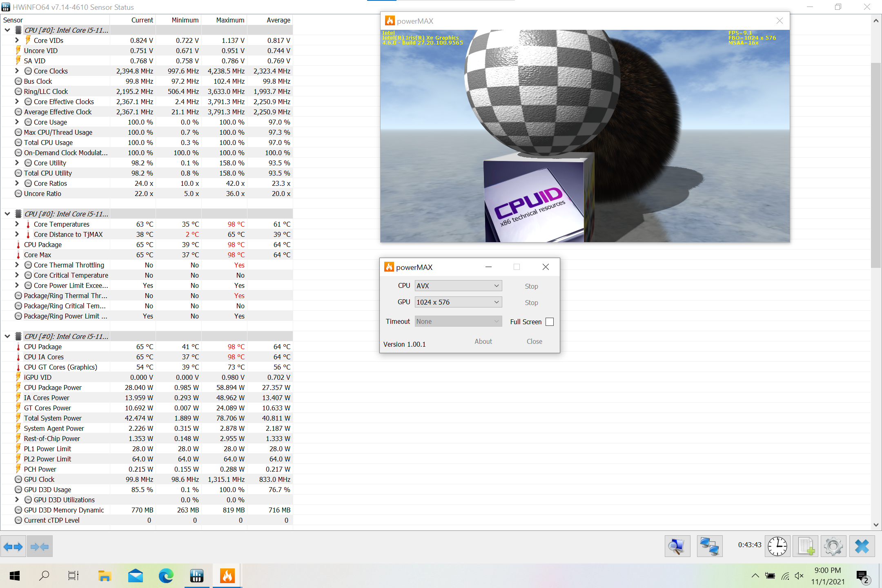Viewport: 882px width, 588px height.
Task: Click the log file add icon
Action: click(806, 546)
